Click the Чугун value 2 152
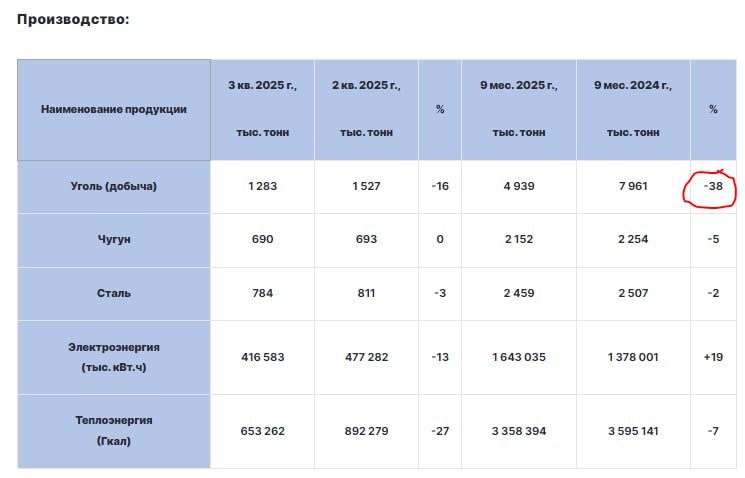Viewport: 745px width, 478px height. (x=519, y=239)
